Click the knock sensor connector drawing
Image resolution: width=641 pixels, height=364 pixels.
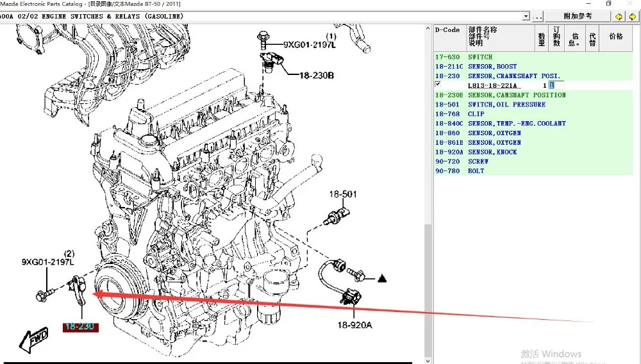pyautogui.click(x=350, y=297)
